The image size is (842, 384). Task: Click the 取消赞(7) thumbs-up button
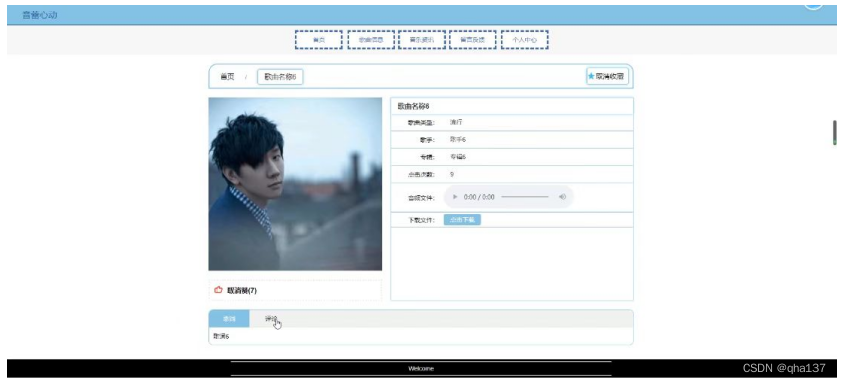(x=235, y=291)
